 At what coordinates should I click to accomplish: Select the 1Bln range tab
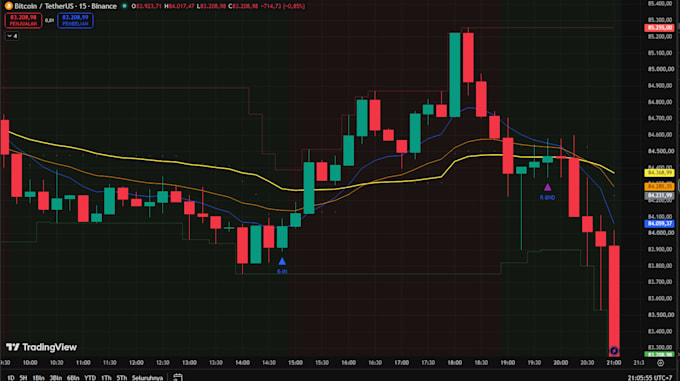[x=38, y=378]
